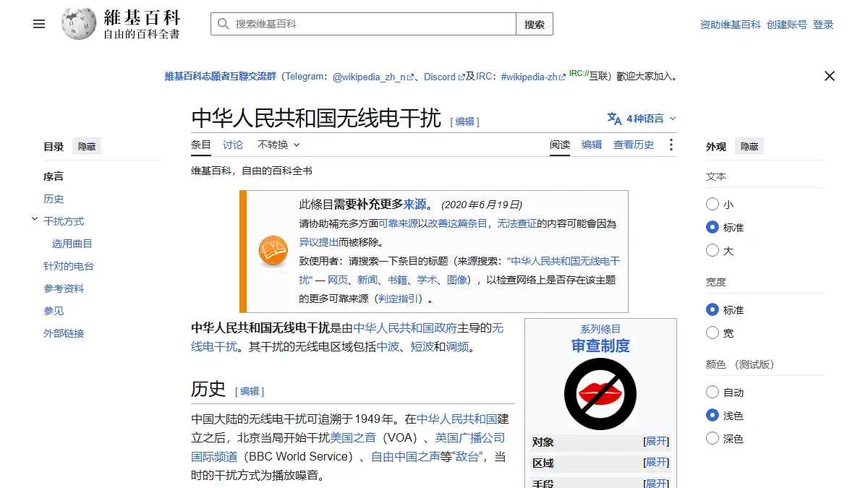868x488 pixels.
Task: Select the standard text size radio
Action: [x=712, y=228]
